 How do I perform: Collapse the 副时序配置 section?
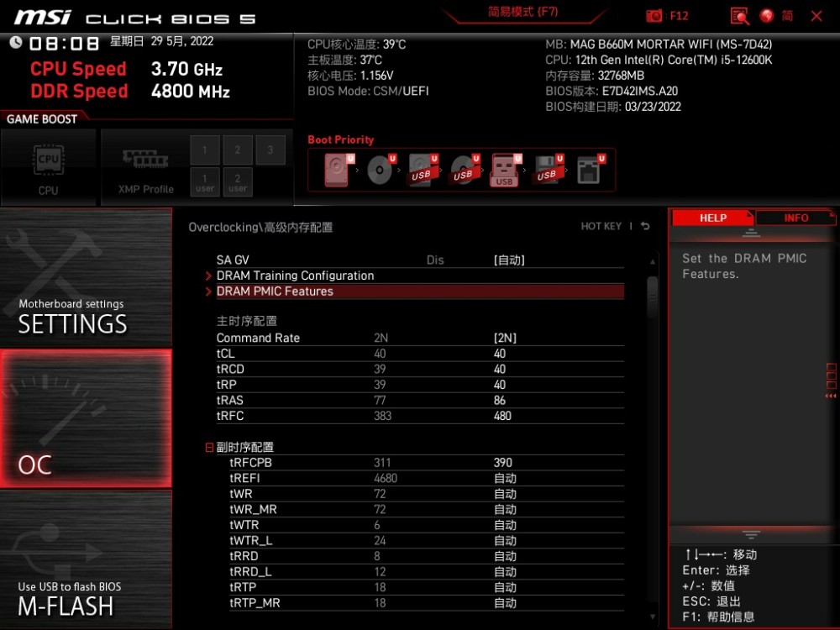click(209, 447)
